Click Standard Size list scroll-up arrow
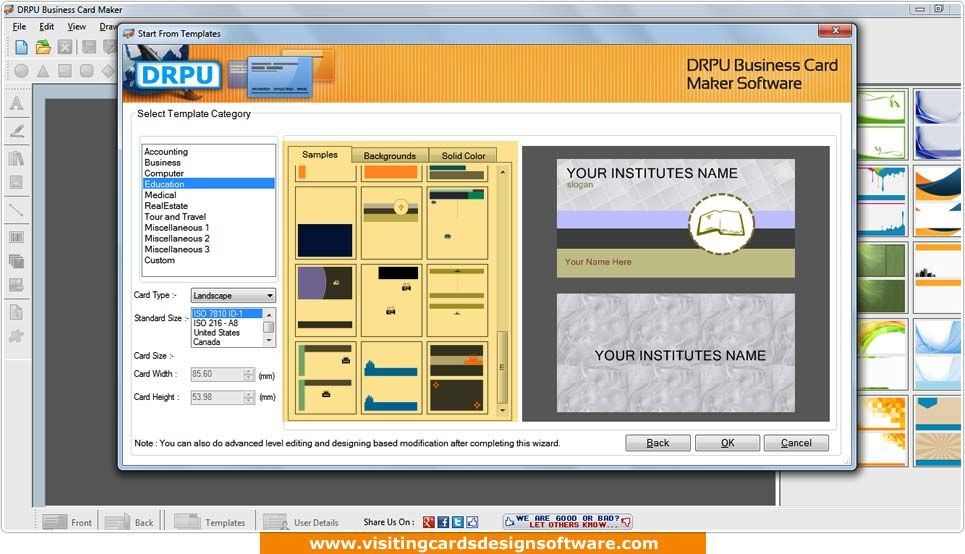Image resolution: width=965 pixels, height=554 pixels. [x=268, y=315]
